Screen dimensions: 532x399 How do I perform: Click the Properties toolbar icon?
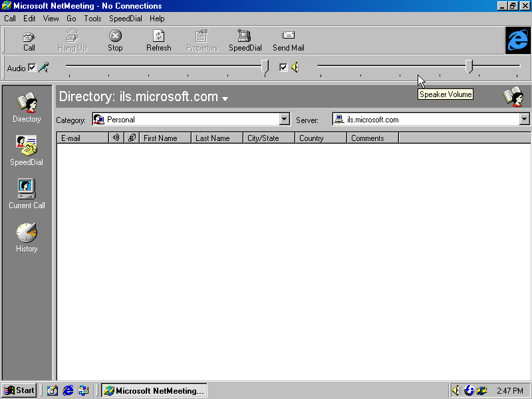point(202,41)
